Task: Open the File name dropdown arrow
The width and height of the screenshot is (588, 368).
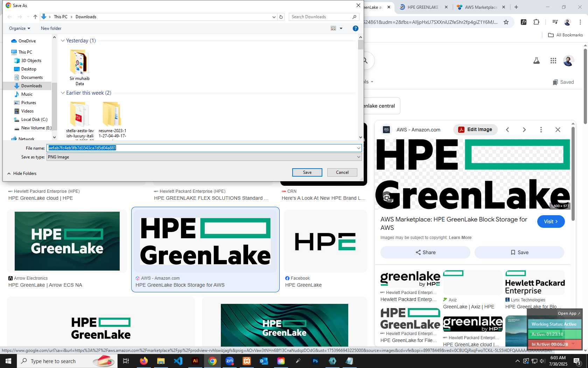Action: (358, 148)
